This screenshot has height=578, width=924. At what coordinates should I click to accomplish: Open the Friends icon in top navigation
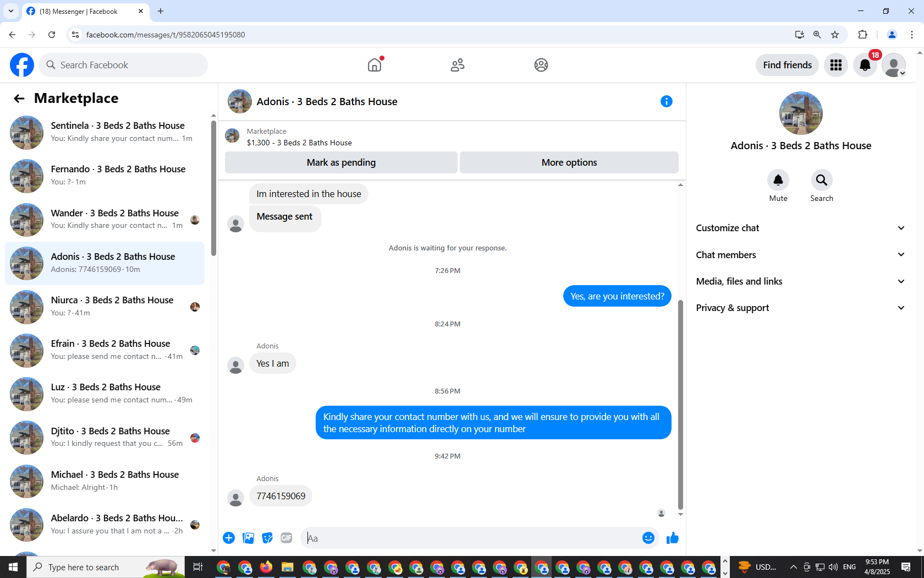(x=458, y=65)
